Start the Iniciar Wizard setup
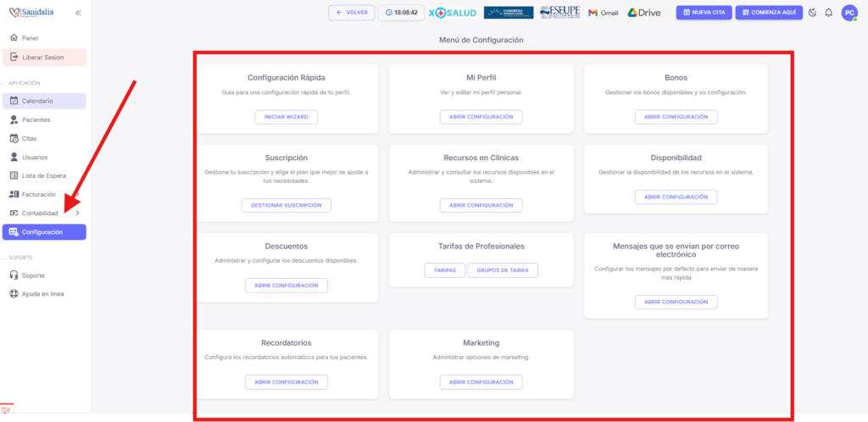Screen dimensions: 868x422 point(286,117)
